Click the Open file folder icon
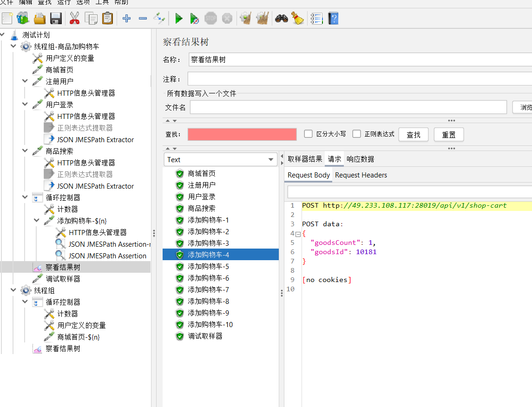This screenshot has height=407, width=532. (x=39, y=18)
